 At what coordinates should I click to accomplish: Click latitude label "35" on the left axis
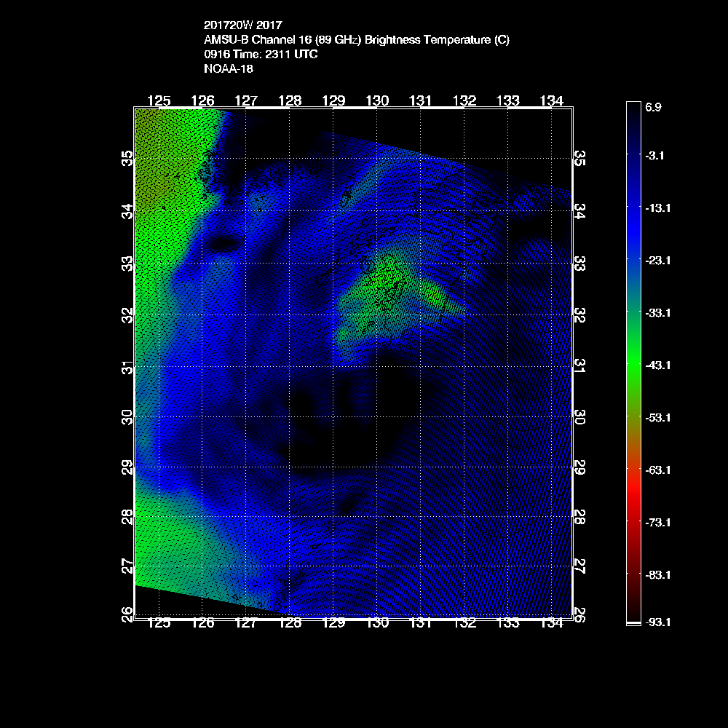tap(127, 158)
